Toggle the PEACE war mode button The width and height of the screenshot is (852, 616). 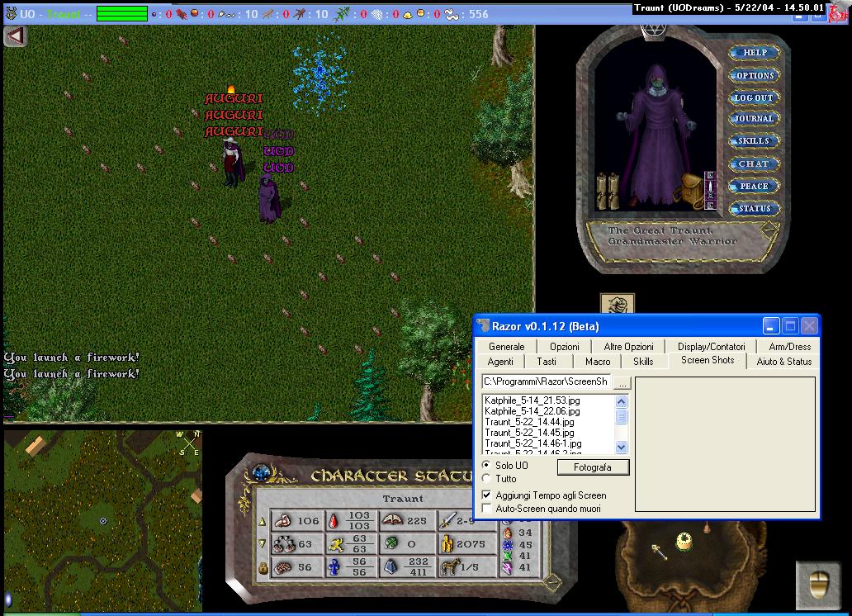tap(755, 186)
